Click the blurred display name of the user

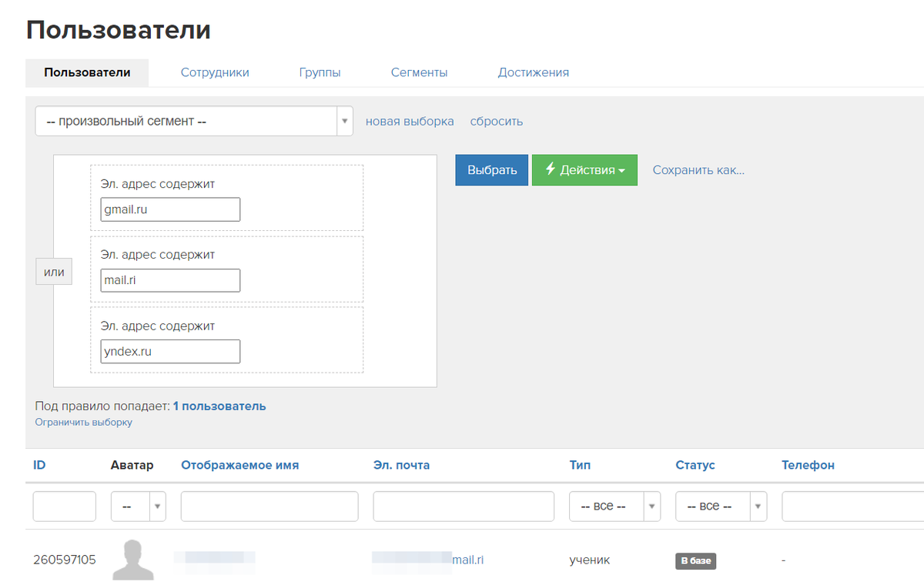coord(214,560)
